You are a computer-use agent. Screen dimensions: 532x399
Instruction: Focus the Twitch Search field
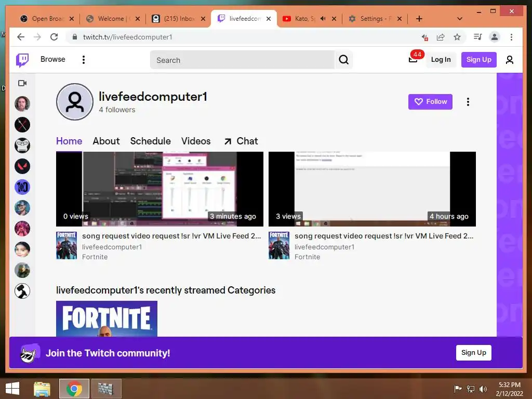242,60
